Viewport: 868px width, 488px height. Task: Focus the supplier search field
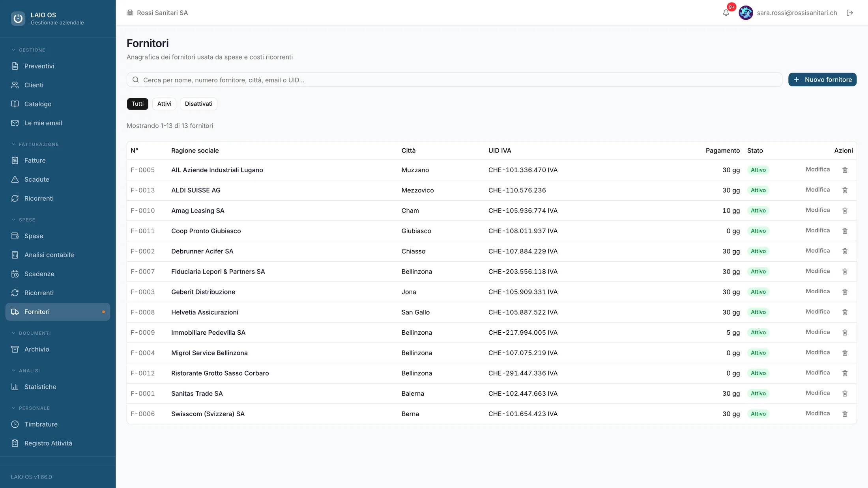pos(454,80)
